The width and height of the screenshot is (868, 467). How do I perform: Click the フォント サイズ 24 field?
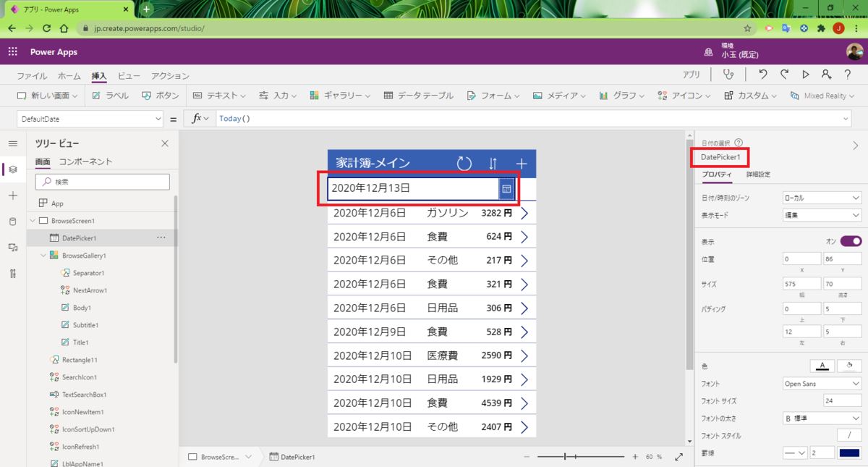(x=842, y=401)
